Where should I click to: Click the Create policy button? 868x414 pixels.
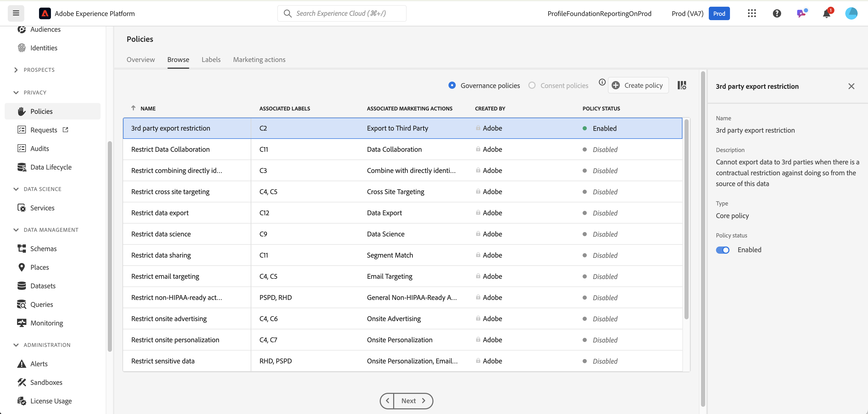[638, 85]
